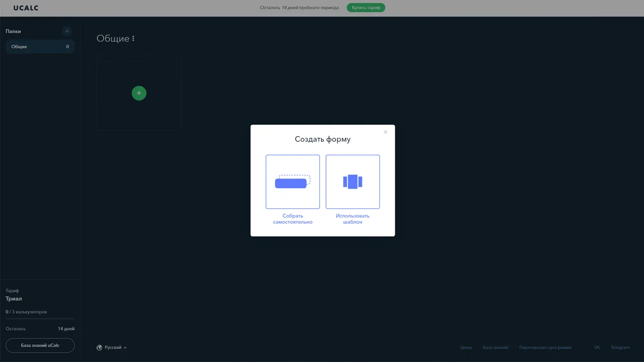Click the globe icon near Русский
This screenshot has width=644, height=362.
(100, 348)
